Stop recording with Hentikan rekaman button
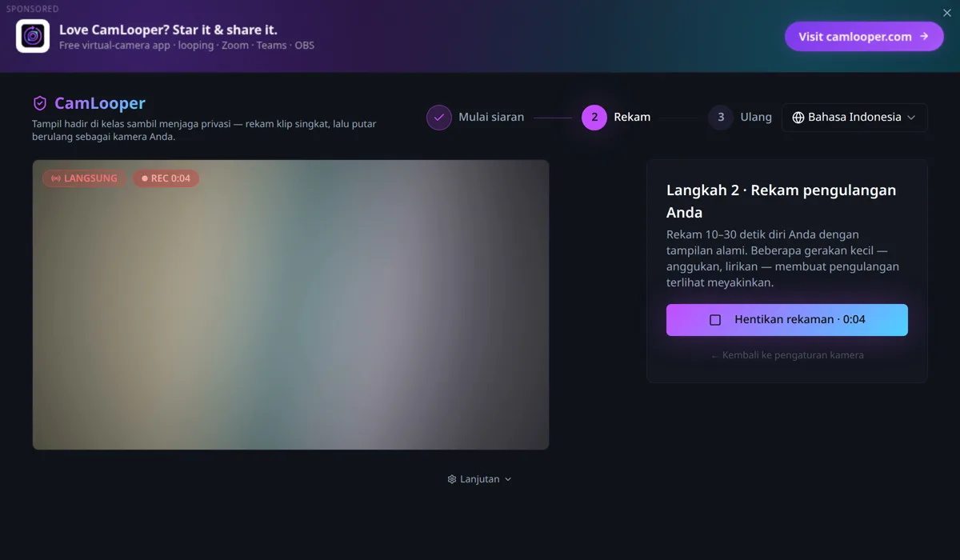The height and width of the screenshot is (560, 960). click(x=787, y=320)
